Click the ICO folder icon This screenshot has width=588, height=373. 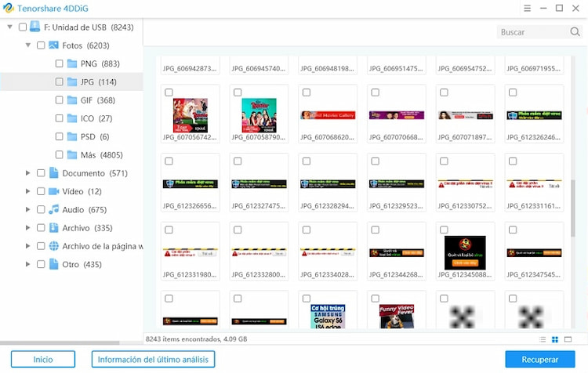[x=72, y=118]
